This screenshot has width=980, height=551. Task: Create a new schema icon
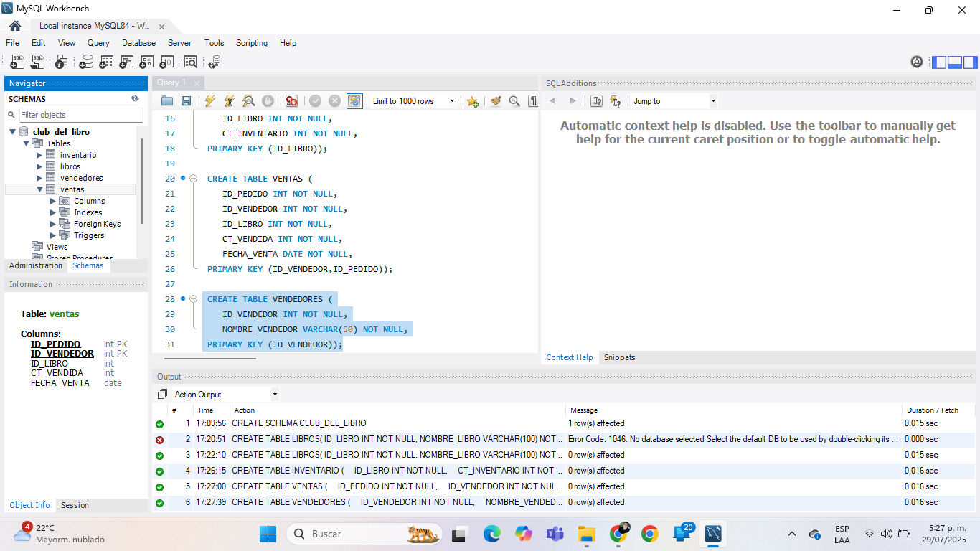[x=86, y=62]
